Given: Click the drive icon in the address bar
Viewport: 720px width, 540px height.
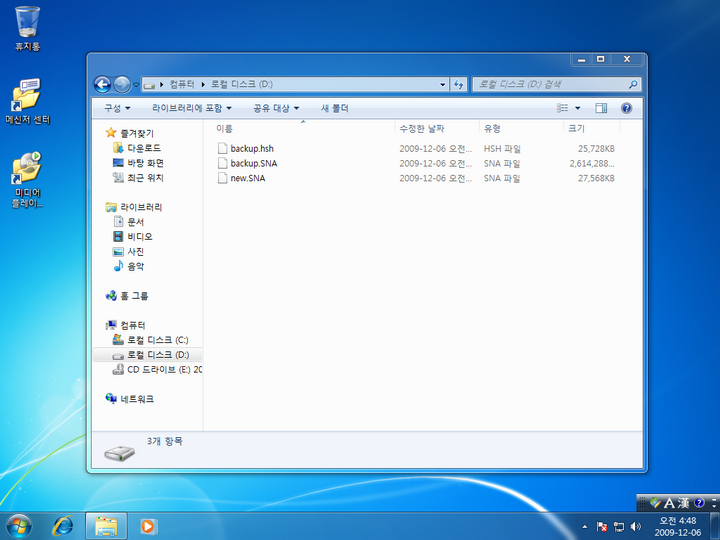Looking at the screenshot, I should 149,84.
